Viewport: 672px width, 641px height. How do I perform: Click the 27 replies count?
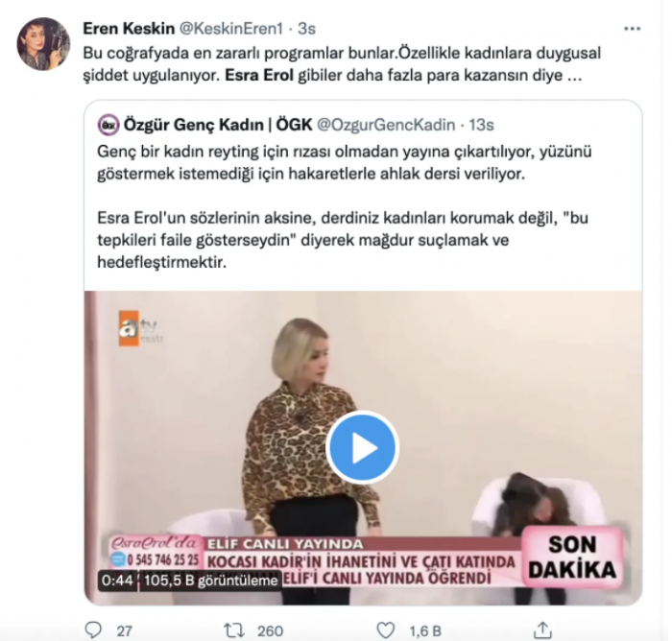pyautogui.click(x=124, y=630)
